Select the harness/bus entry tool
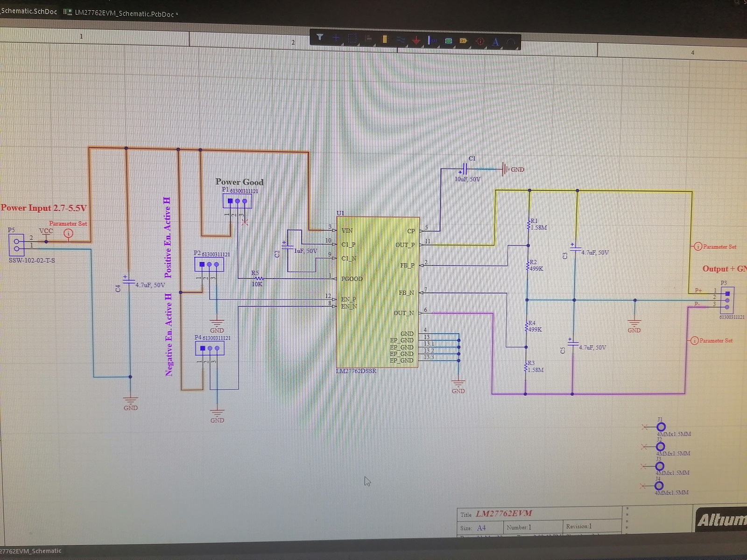The width and height of the screenshot is (747, 560). pyautogui.click(x=432, y=41)
